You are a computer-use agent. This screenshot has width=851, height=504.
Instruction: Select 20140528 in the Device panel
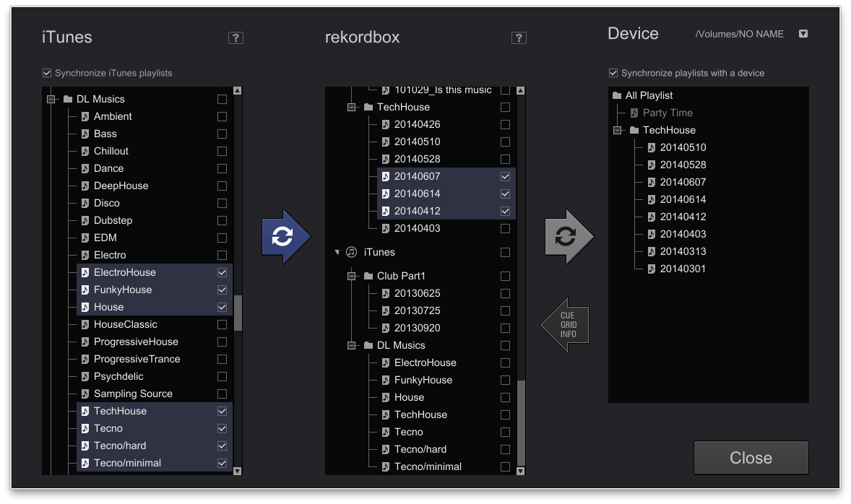point(683,165)
